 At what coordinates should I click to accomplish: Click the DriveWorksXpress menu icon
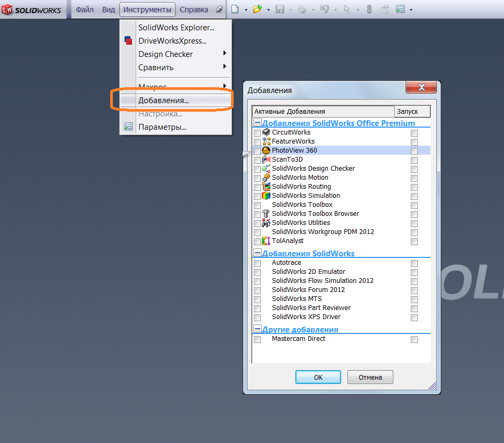click(x=128, y=40)
